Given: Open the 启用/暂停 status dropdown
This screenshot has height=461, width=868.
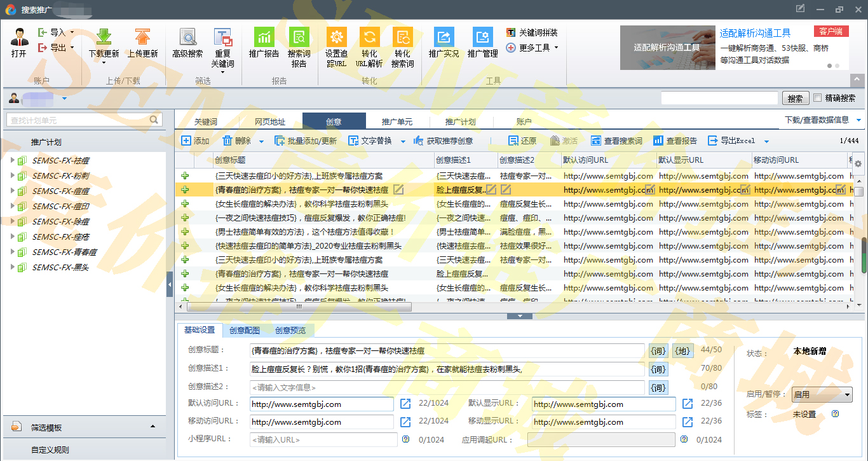Looking at the screenshot, I should coord(821,395).
